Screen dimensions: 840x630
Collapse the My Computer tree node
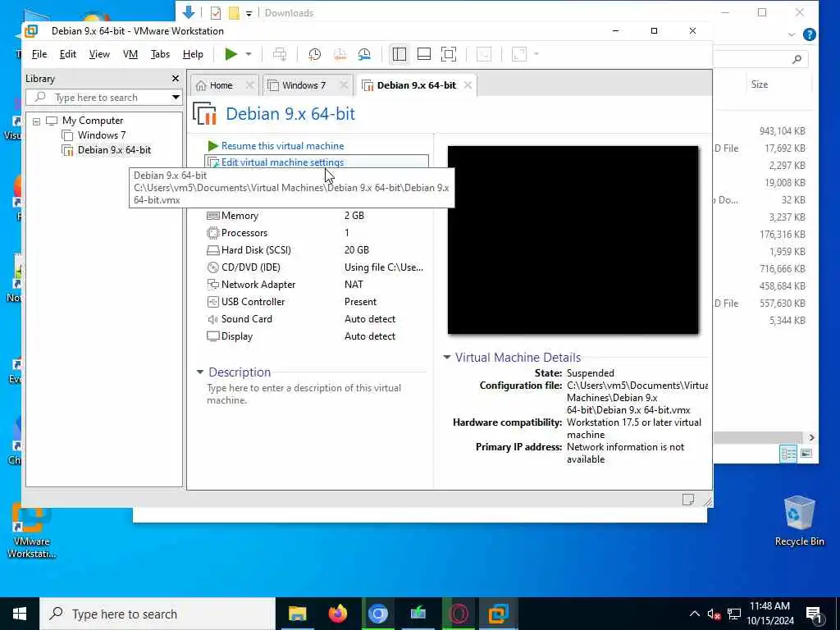(x=36, y=121)
